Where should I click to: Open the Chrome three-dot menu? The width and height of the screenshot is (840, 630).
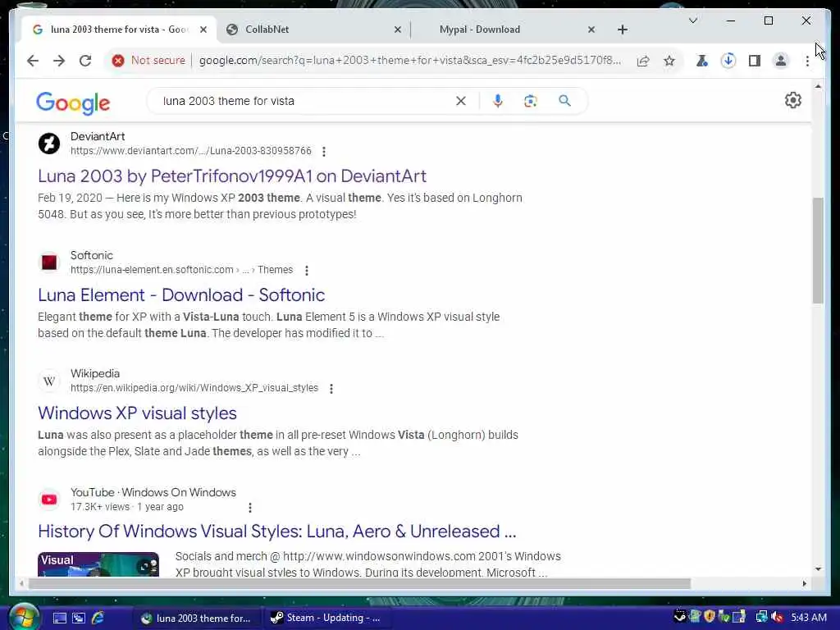click(807, 61)
